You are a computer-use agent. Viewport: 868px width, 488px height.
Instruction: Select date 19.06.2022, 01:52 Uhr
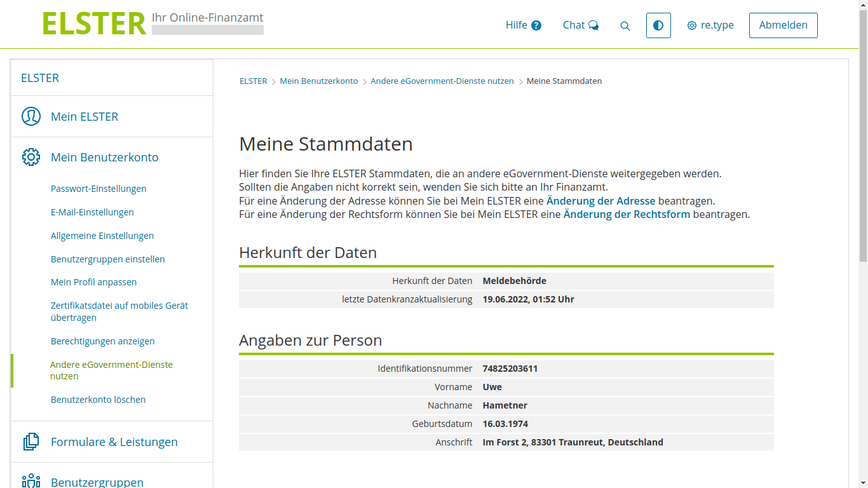point(529,299)
